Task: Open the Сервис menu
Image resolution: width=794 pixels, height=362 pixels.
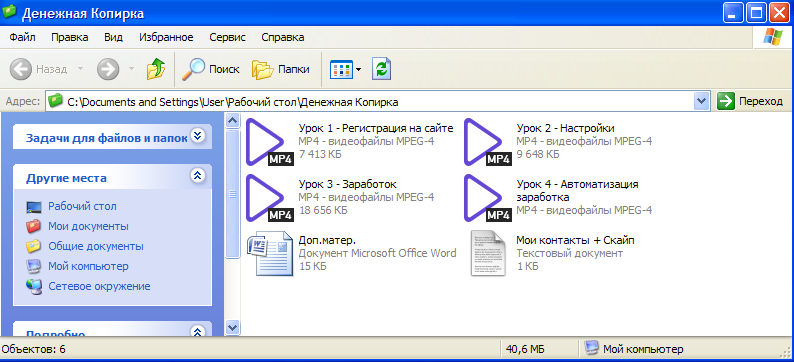Action: (x=227, y=37)
